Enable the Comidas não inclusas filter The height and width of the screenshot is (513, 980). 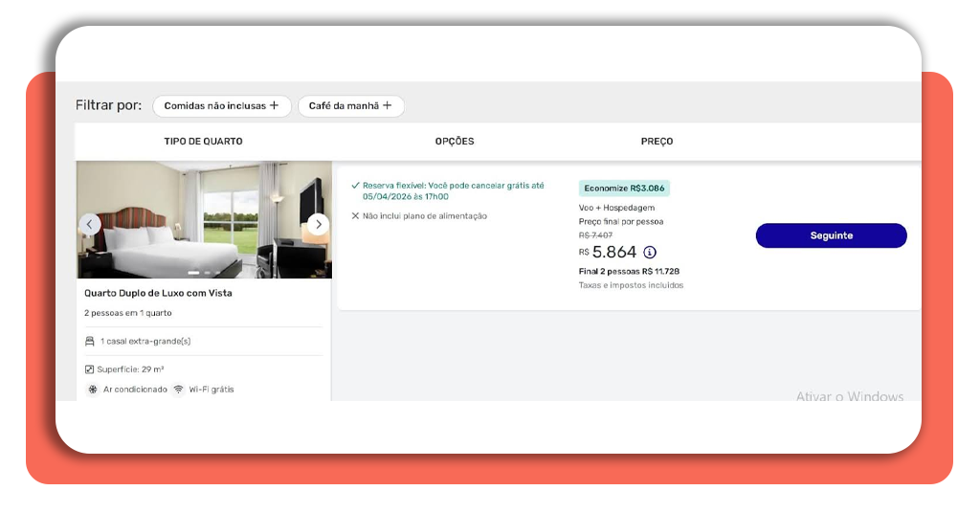(221, 106)
